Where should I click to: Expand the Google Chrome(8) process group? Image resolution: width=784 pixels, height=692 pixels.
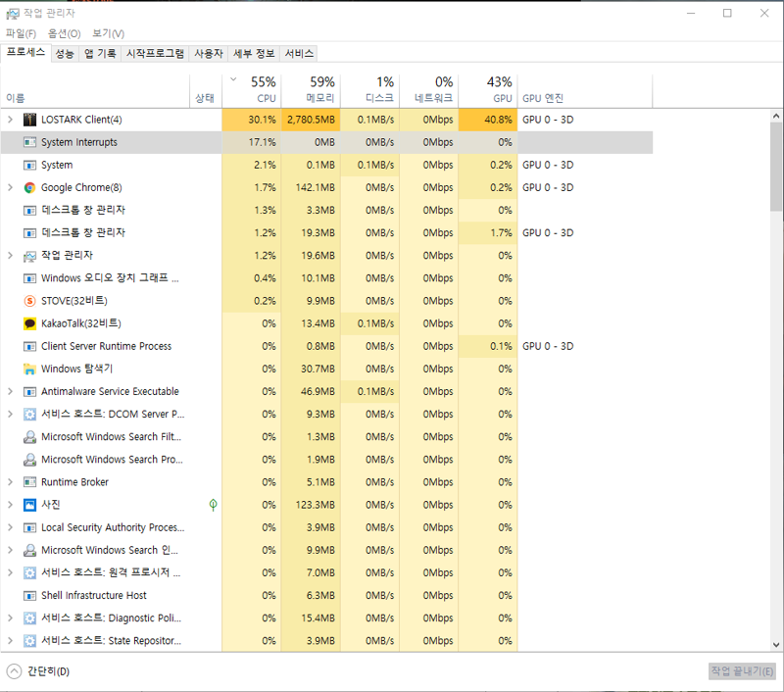[x=10, y=187]
